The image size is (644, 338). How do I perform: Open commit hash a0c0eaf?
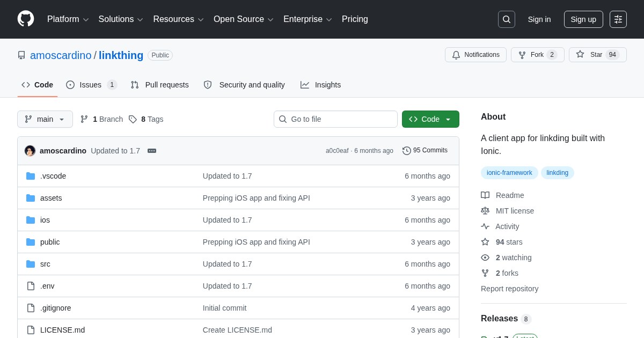click(x=337, y=151)
